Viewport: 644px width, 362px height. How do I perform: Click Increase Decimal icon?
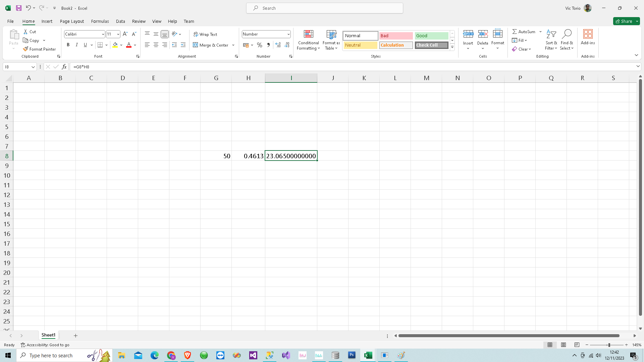(278, 45)
